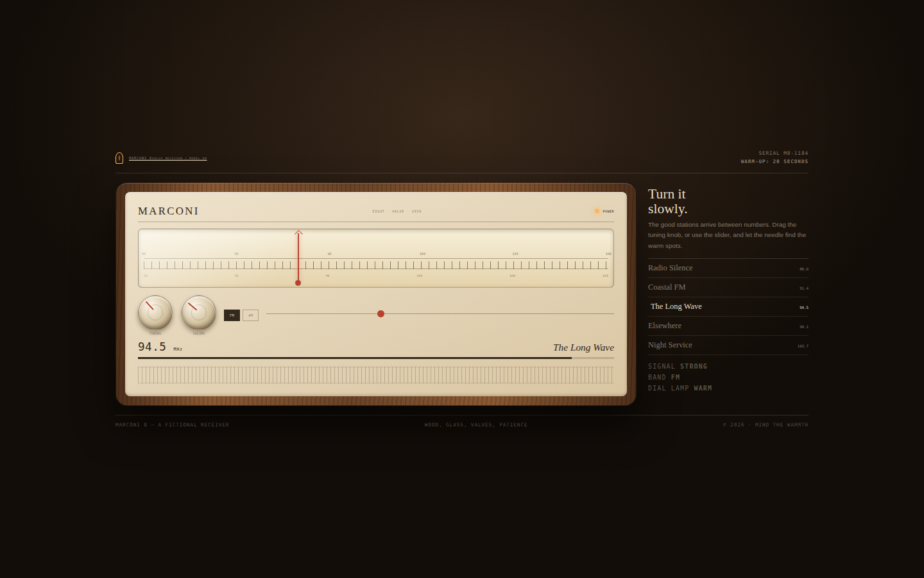Click the 'DIAL LAMP WARM' status line
The height and width of the screenshot is (578, 924).
pyautogui.click(x=680, y=389)
